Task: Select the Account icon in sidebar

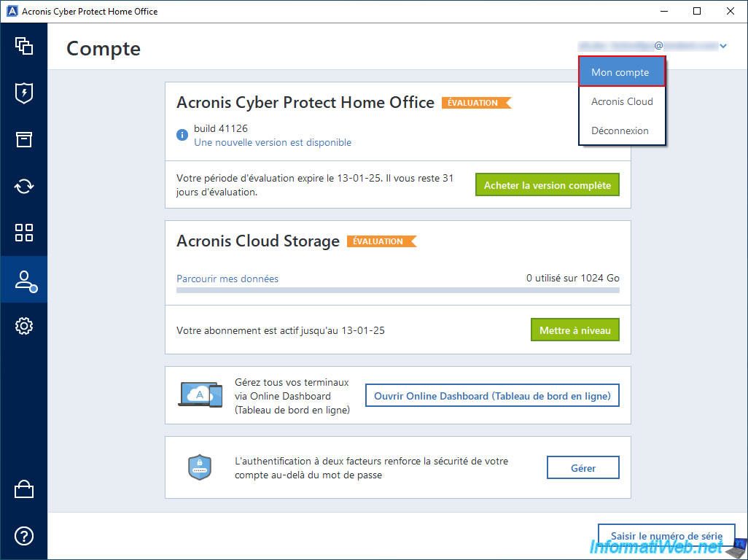Action: [24, 279]
